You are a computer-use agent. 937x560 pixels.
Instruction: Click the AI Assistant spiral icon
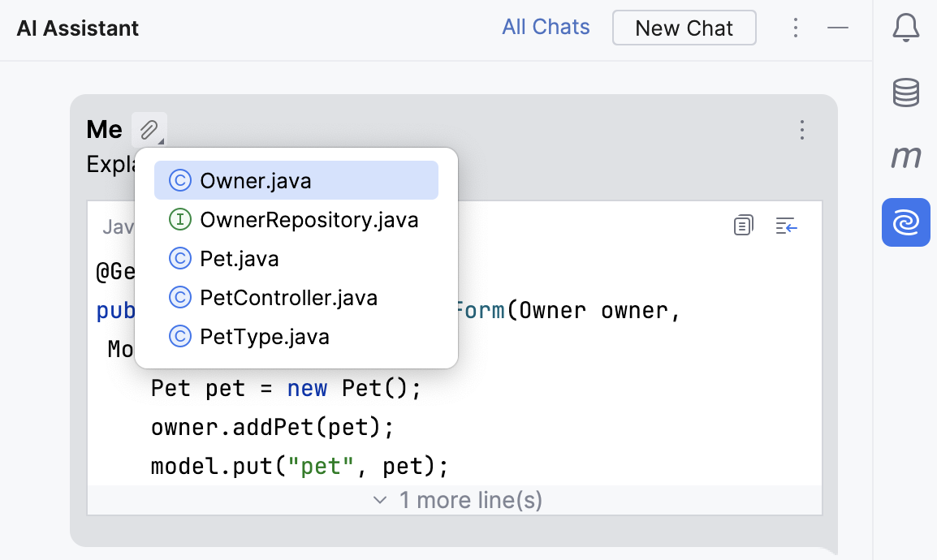click(905, 222)
